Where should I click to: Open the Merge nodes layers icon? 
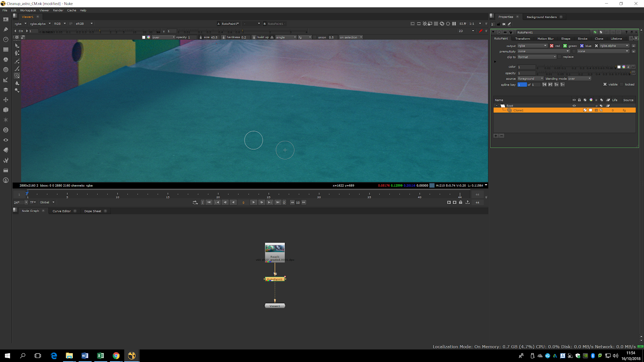tap(6, 90)
